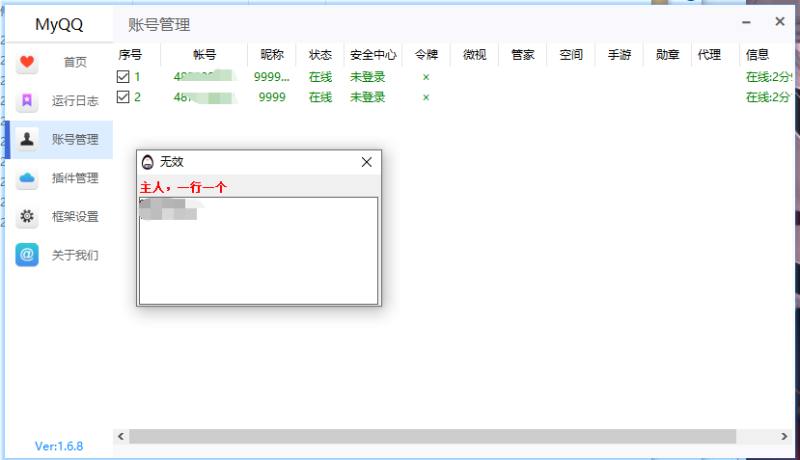
Task: Click the 在线 status in second row
Action: pos(320,97)
